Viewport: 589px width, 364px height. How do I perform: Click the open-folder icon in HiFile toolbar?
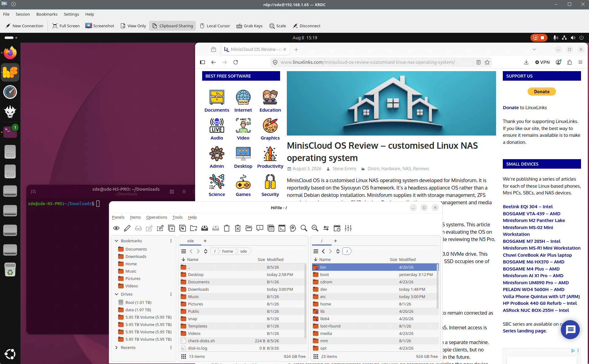[x=249, y=228]
